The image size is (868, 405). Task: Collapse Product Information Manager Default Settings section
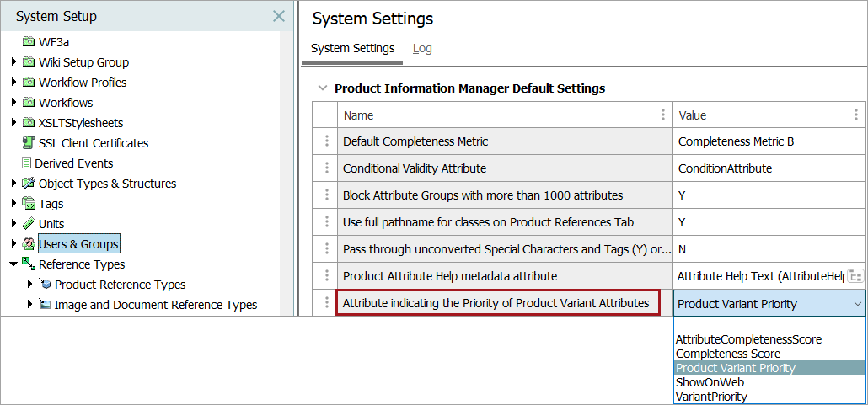(x=321, y=88)
